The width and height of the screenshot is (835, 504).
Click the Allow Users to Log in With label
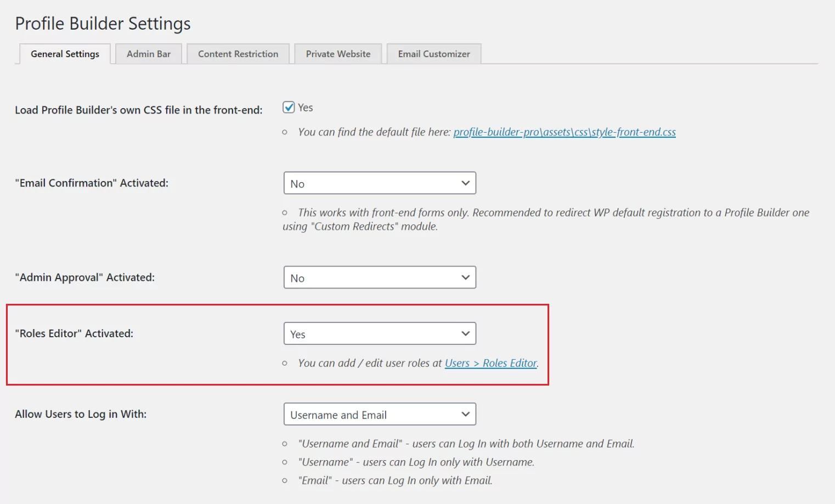(81, 414)
